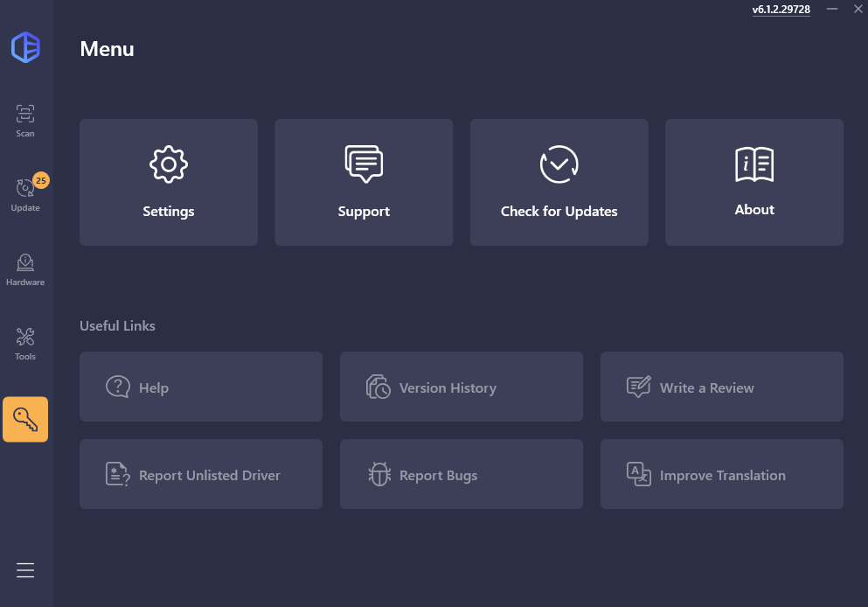Minimize the application window
This screenshot has height=607, width=868.
(x=833, y=9)
